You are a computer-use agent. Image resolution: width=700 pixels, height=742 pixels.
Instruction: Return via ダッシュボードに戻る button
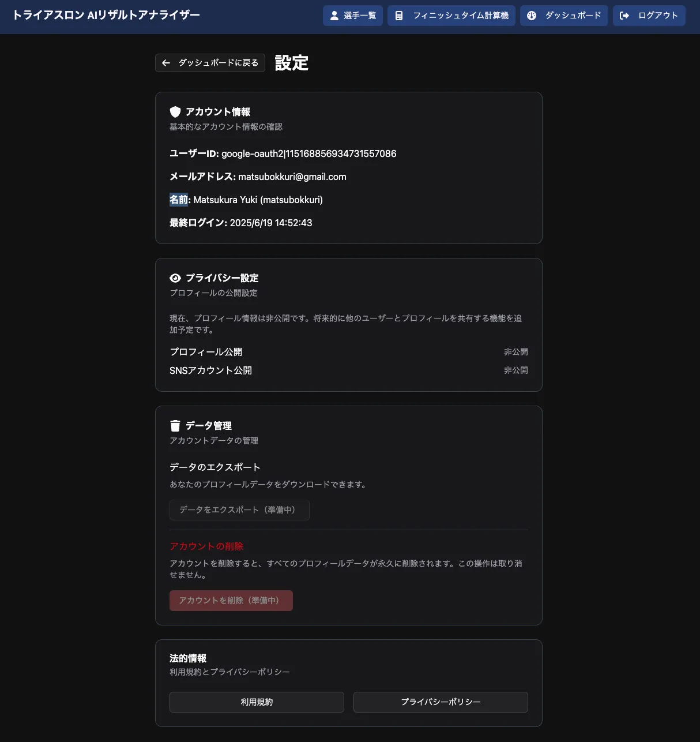coord(210,63)
